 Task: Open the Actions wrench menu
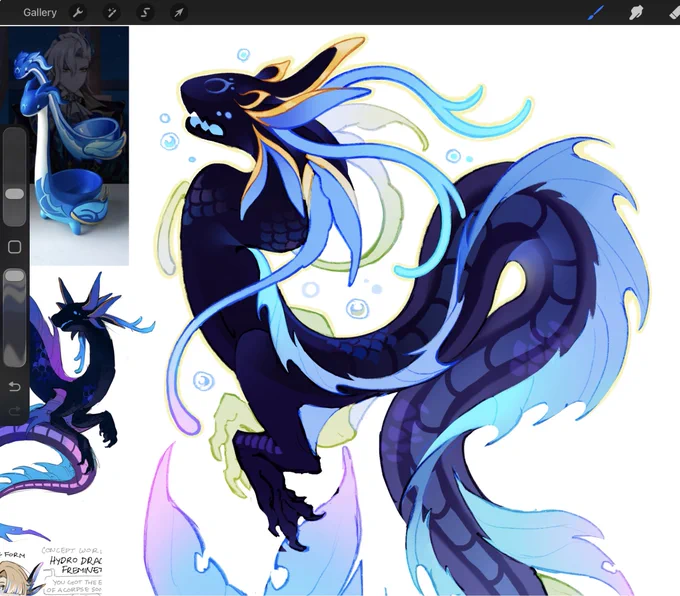click(78, 13)
